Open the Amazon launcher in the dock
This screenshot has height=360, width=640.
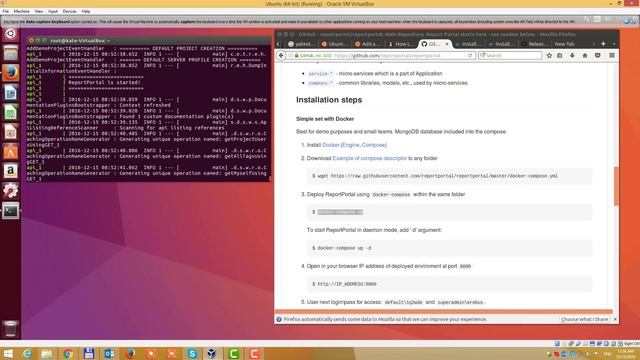pos(10,171)
